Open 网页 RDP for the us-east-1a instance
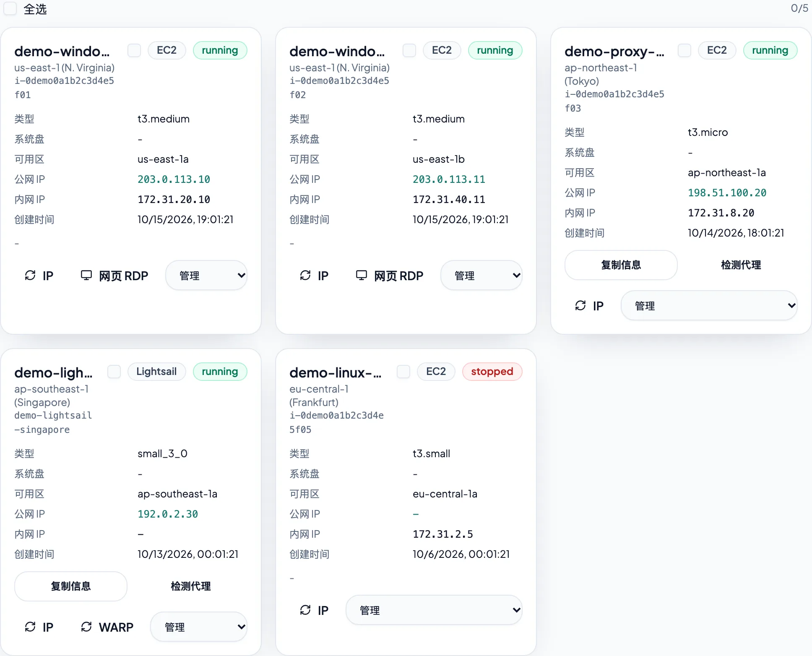Screen dimensions: 812x656 [115, 276]
